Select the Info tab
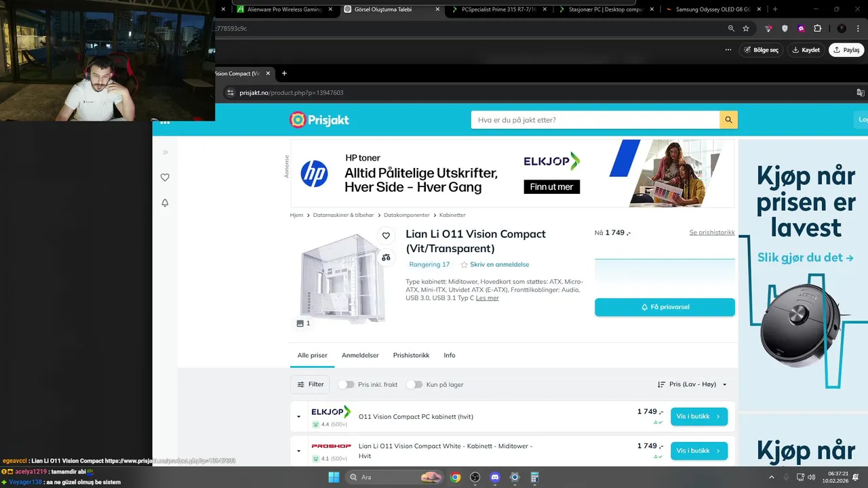This screenshot has height=488, width=868. [x=450, y=355]
